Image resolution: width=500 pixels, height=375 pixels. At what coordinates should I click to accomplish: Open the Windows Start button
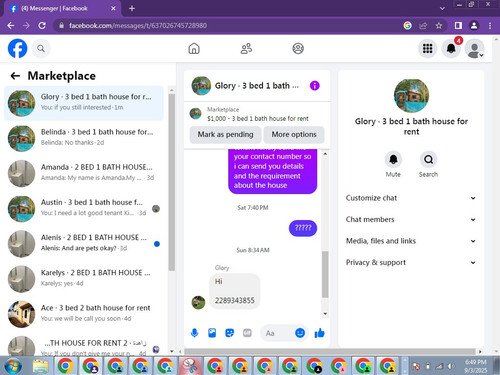click(13, 366)
